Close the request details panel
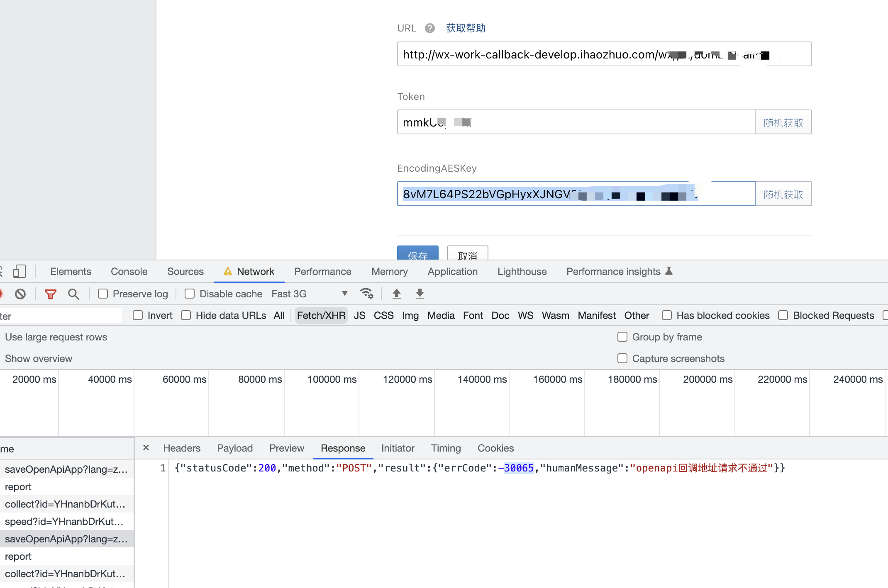The width and height of the screenshot is (888, 588). coord(146,448)
